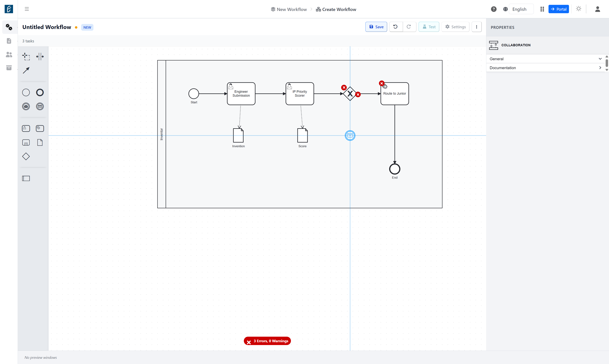Open workflow Settings

[455, 27]
